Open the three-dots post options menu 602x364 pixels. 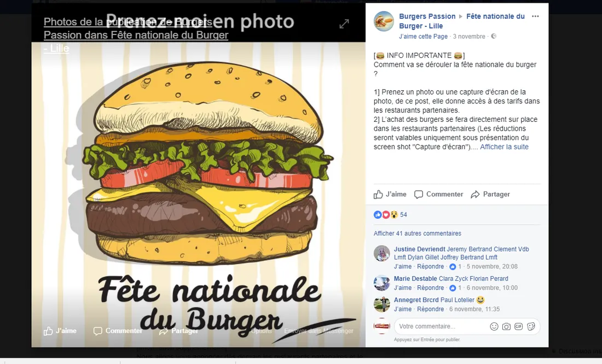(x=535, y=16)
